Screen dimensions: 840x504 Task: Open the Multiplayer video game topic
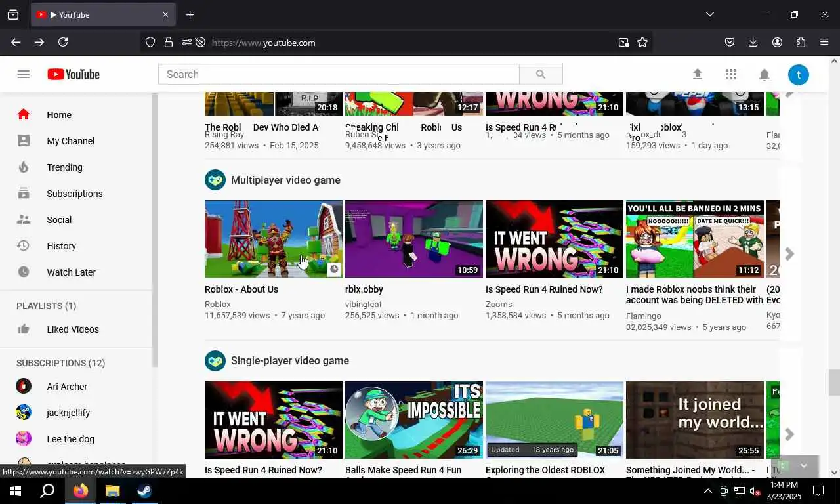(x=285, y=180)
